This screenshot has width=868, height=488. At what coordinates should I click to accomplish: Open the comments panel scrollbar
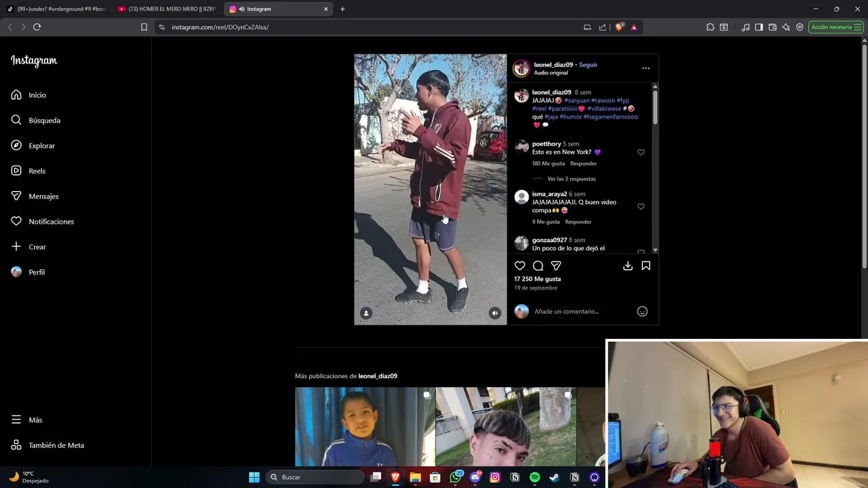click(x=655, y=108)
